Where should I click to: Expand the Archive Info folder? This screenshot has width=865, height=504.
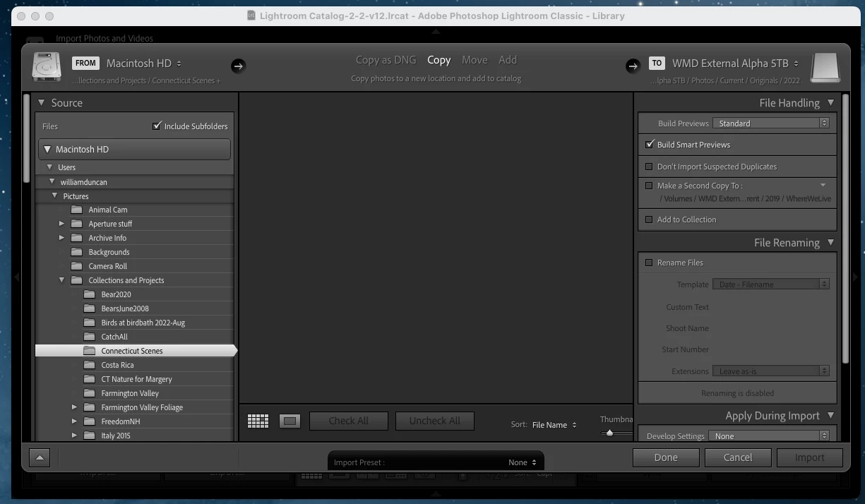click(61, 238)
